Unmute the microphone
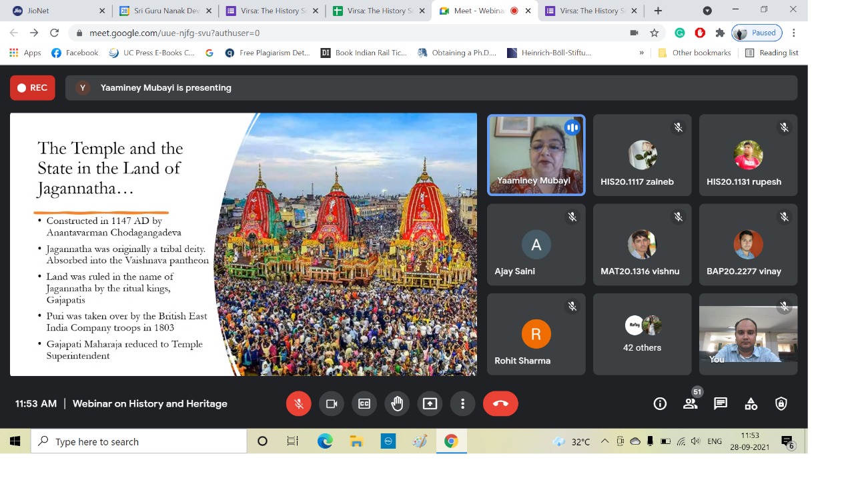 coord(298,403)
